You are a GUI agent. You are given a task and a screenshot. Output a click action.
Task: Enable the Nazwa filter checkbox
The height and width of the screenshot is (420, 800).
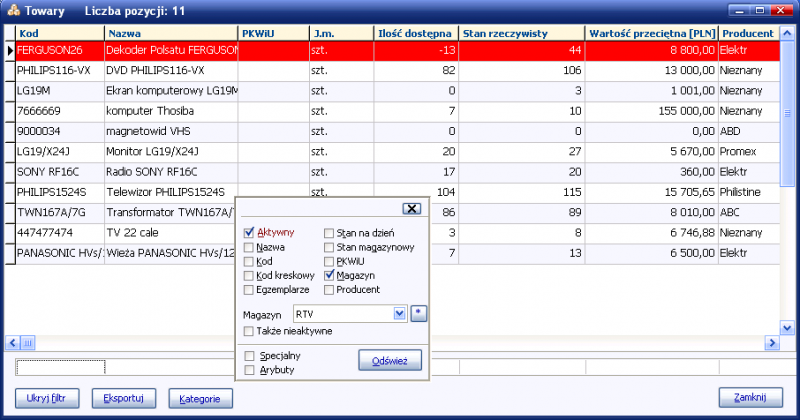point(248,248)
